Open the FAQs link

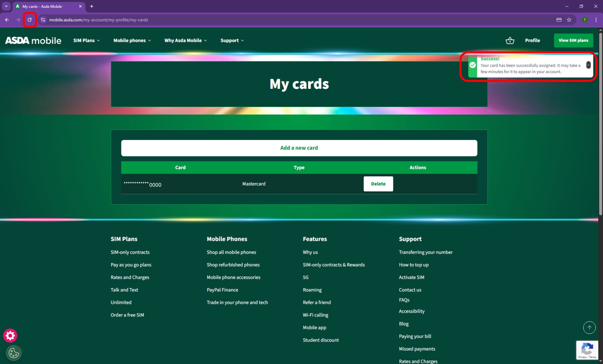point(404,300)
